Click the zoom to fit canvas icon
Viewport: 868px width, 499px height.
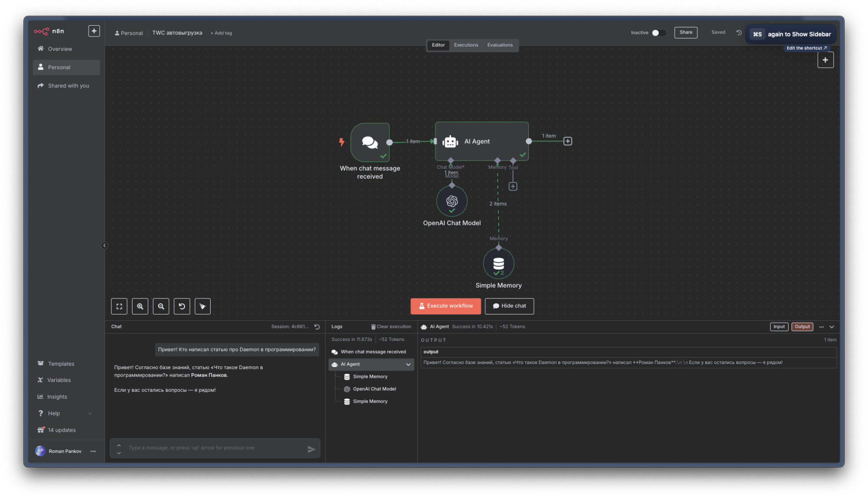[119, 306]
